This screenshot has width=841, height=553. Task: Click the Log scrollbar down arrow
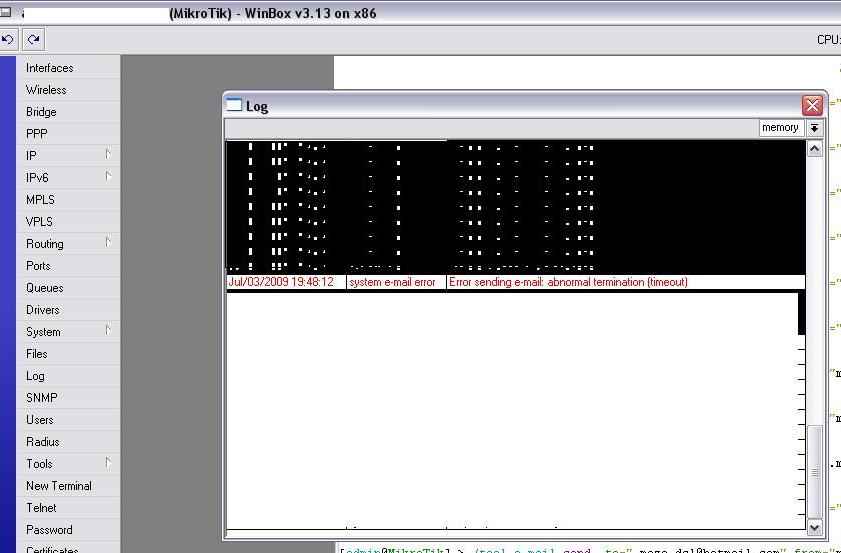tap(814, 527)
